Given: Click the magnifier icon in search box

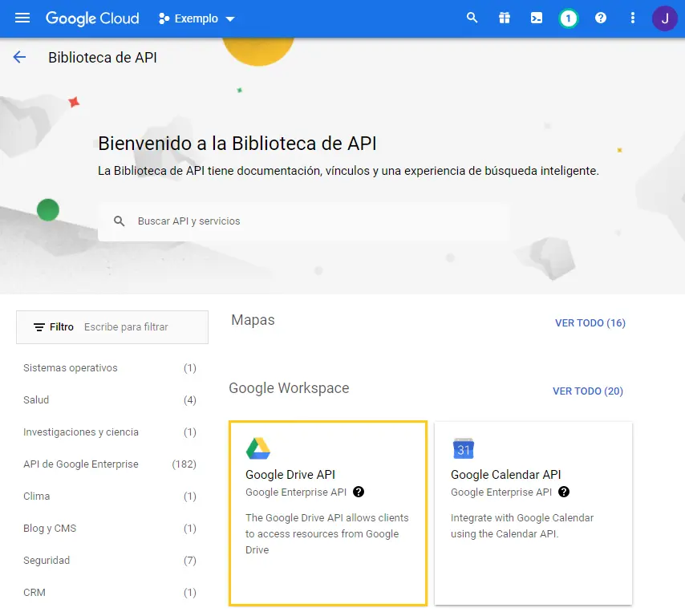Looking at the screenshot, I should pyautogui.click(x=120, y=221).
